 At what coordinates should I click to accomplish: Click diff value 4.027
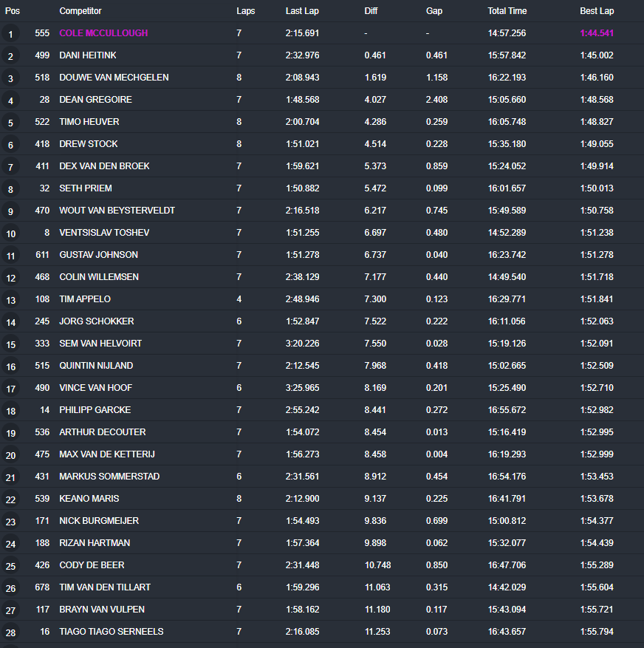(375, 100)
